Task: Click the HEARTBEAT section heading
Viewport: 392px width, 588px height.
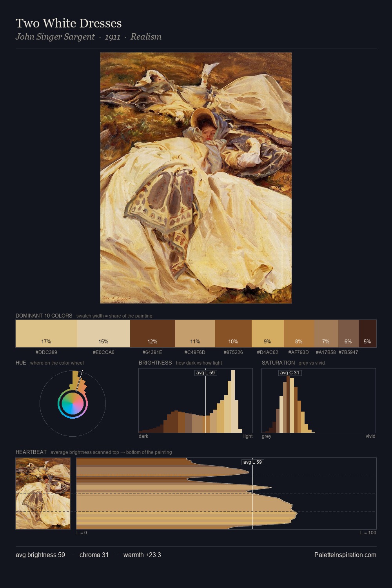Action: coord(31,452)
